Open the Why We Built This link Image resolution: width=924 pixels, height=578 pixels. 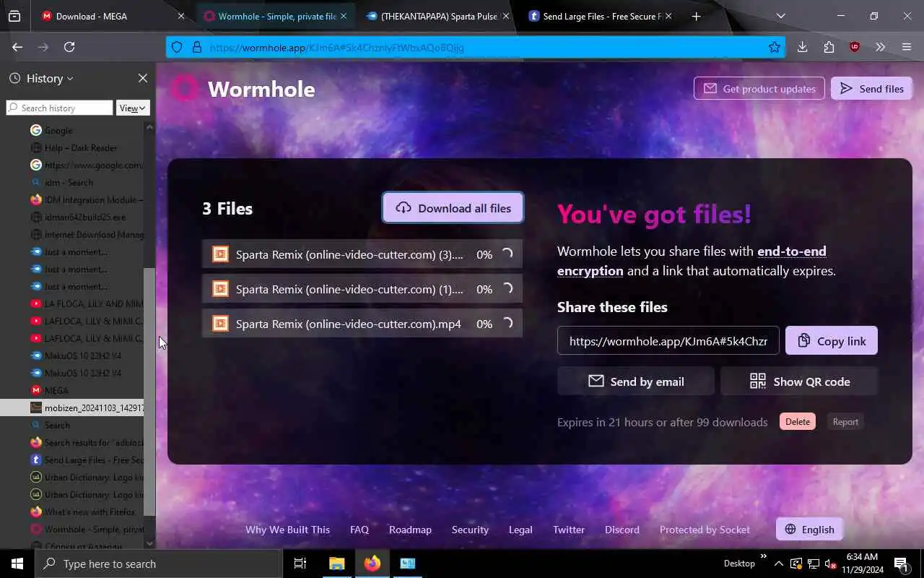[x=287, y=530]
